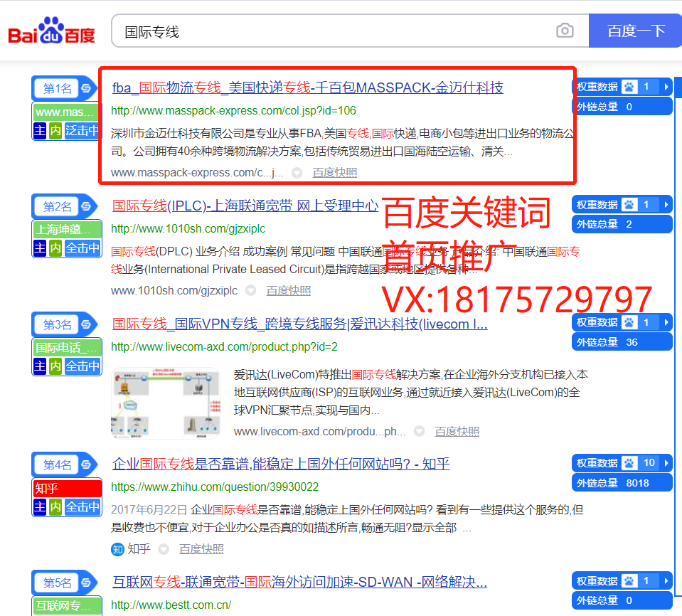
Task: Click the 国际电话_... site label under 第3名
Action: click(67, 348)
